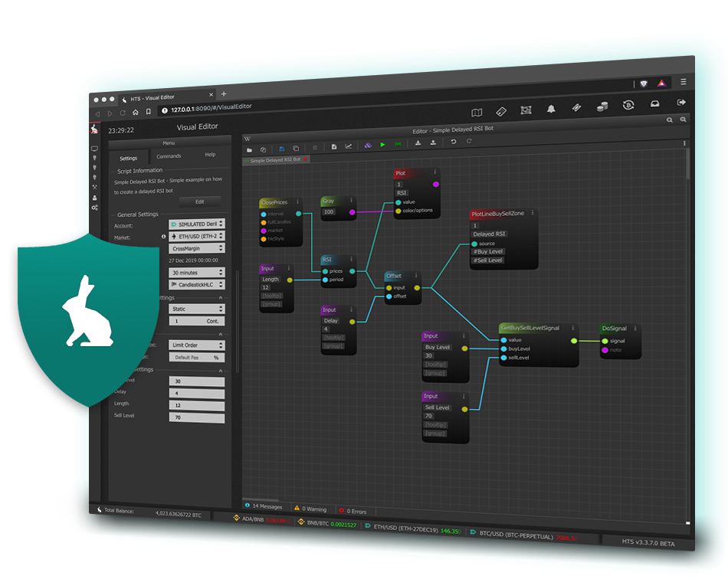This screenshot has width=728, height=579.
Task: Open the inbox tray icon
Action: [654, 104]
